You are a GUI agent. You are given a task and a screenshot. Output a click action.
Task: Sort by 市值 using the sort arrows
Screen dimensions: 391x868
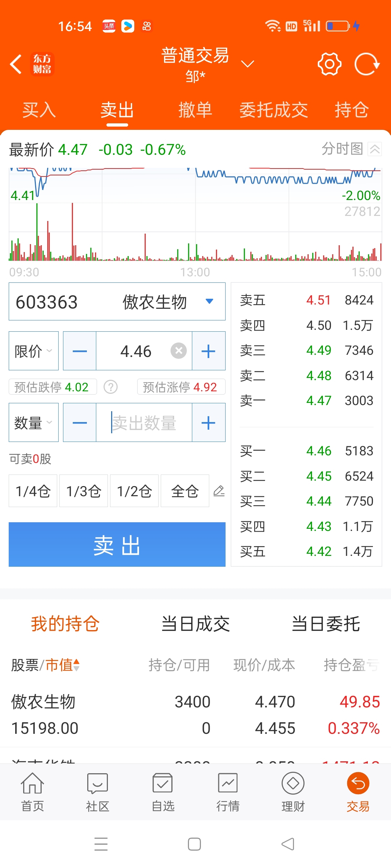coord(76,665)
